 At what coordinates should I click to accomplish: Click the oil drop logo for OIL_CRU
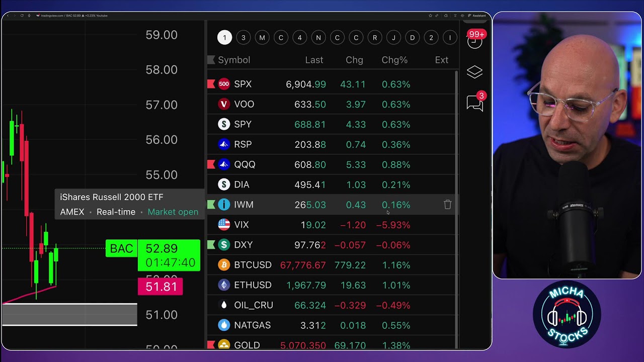[224, 305]
